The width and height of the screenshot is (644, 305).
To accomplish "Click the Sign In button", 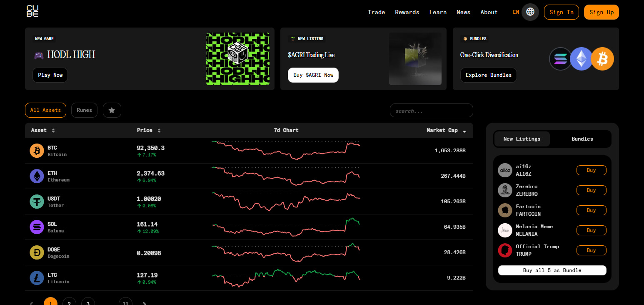I will (x=561, y=12).
